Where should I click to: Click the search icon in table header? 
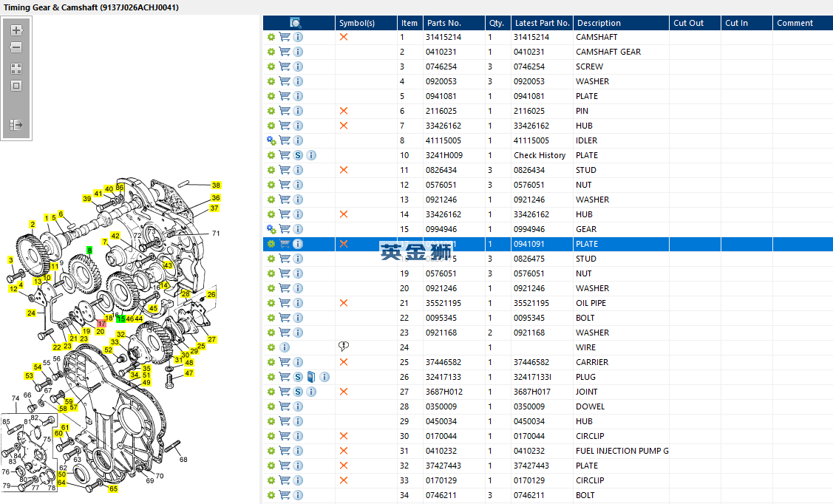[296, 23]
